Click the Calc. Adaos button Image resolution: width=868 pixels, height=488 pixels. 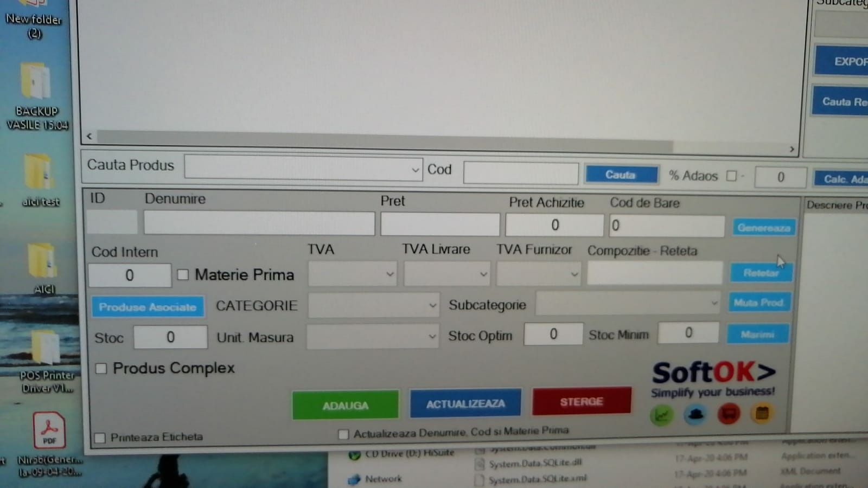coord(840,179)
